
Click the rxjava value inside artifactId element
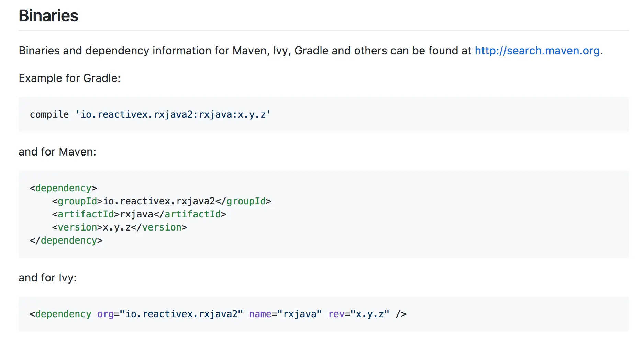[136, 214]
